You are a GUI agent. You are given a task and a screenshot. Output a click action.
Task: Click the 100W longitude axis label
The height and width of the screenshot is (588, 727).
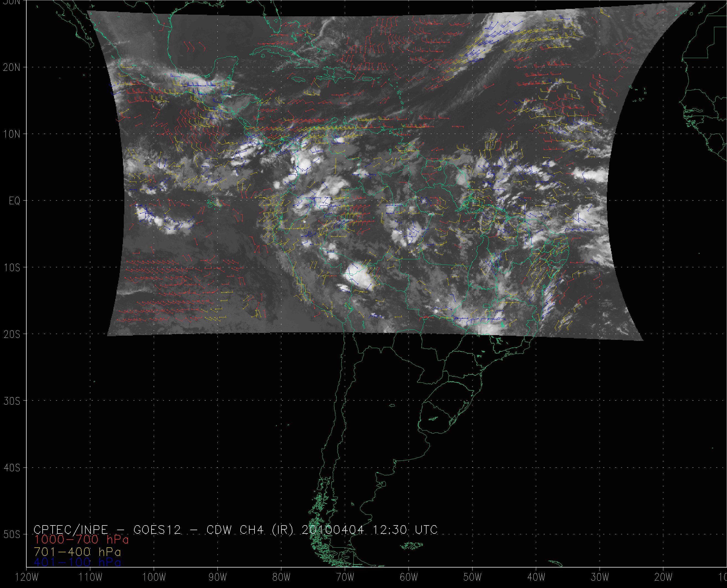(154, 577)
